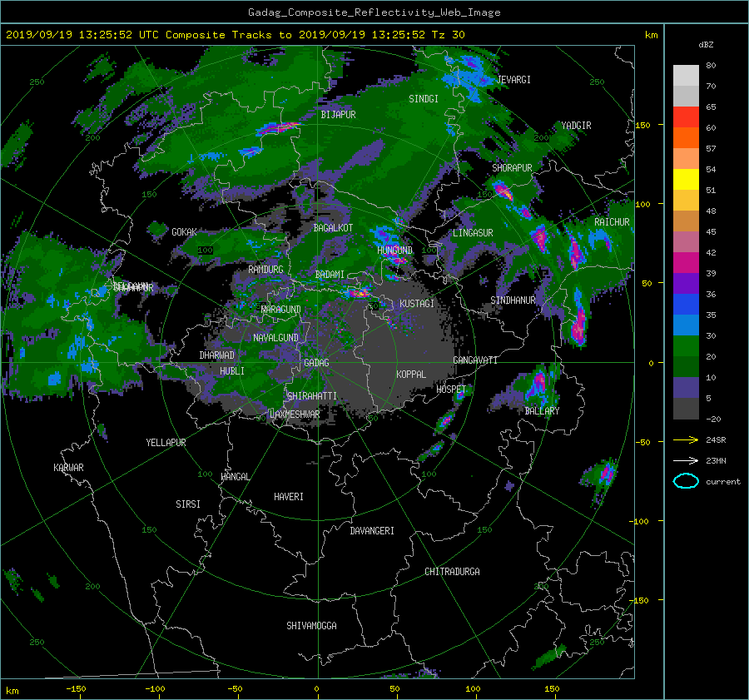This screenshot has width=749, height=700.
Task: Click the GOKAK city label
Action: (x=185, y=232)
